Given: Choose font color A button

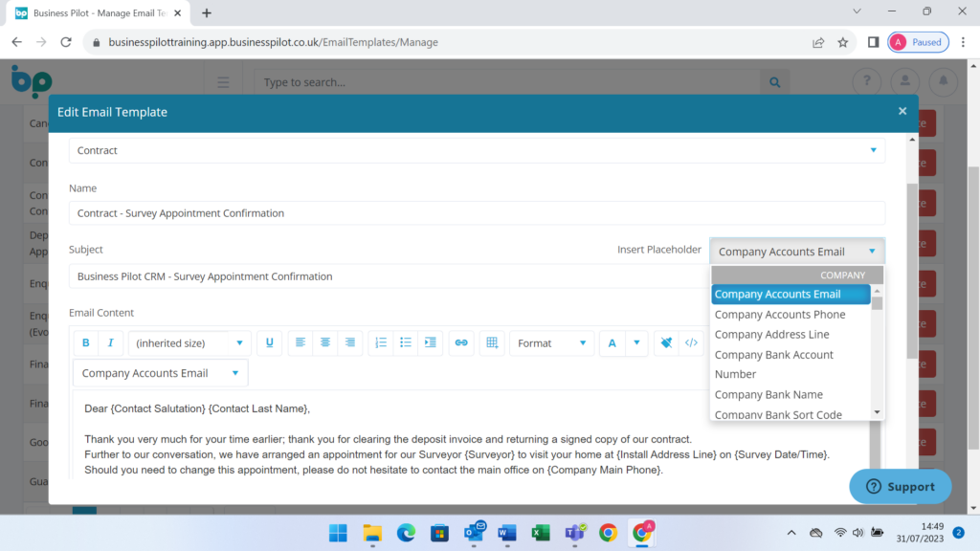Looking at the screenshot, I should [x=612, y=343].
